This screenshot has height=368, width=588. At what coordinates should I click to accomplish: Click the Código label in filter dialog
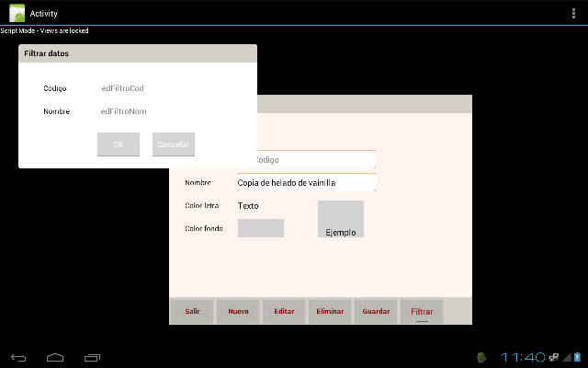tap(55, 88)
